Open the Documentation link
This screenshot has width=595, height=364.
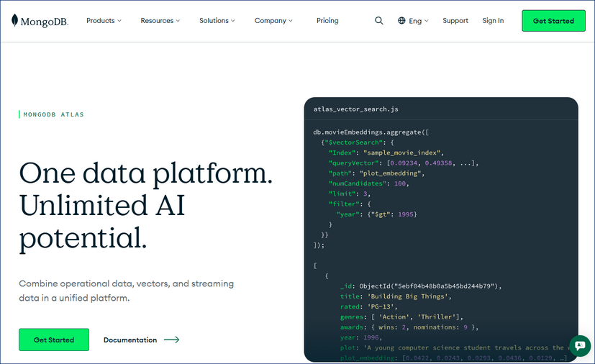tap(130, 340)
